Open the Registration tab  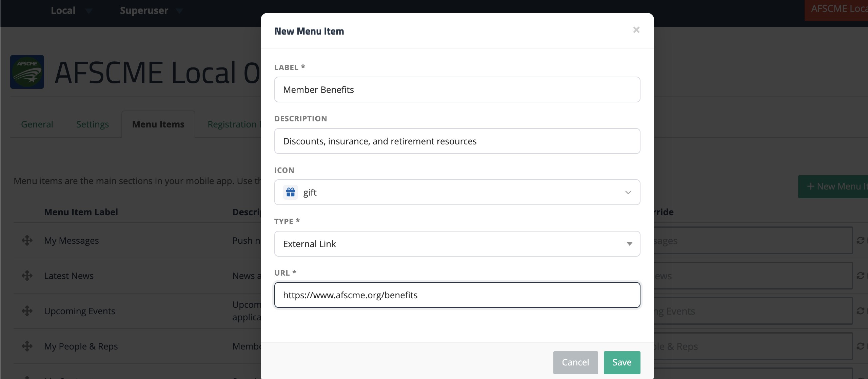tap(234, 124)
